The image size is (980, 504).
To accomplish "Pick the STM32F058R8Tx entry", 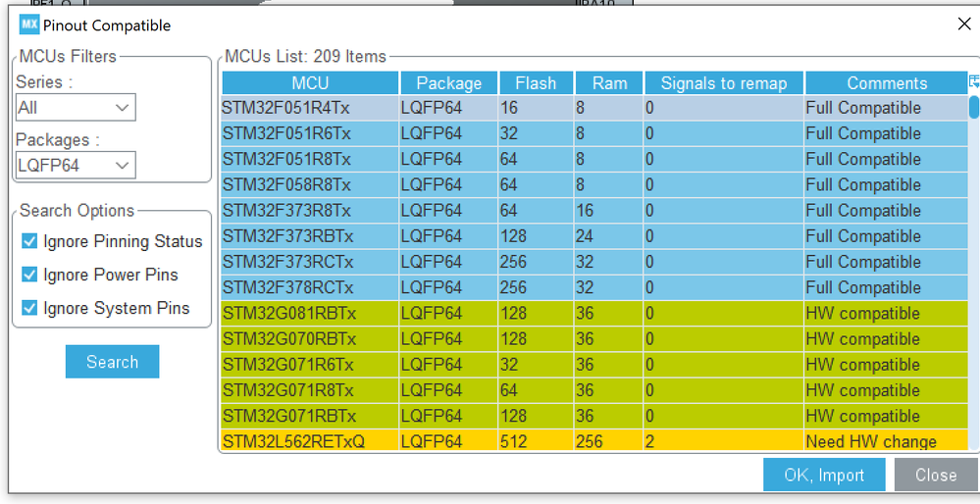I will click(x=594, y=185).
